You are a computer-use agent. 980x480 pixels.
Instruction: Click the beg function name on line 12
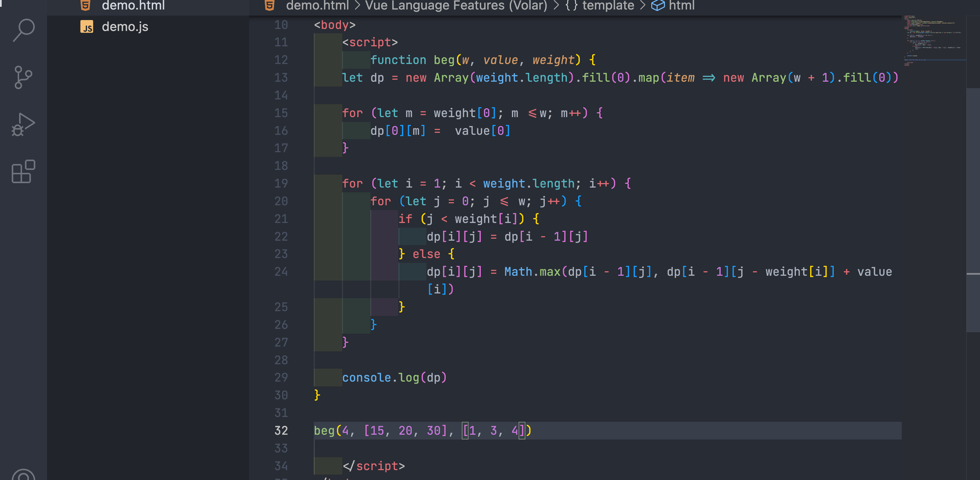click(x=444, y=60)
